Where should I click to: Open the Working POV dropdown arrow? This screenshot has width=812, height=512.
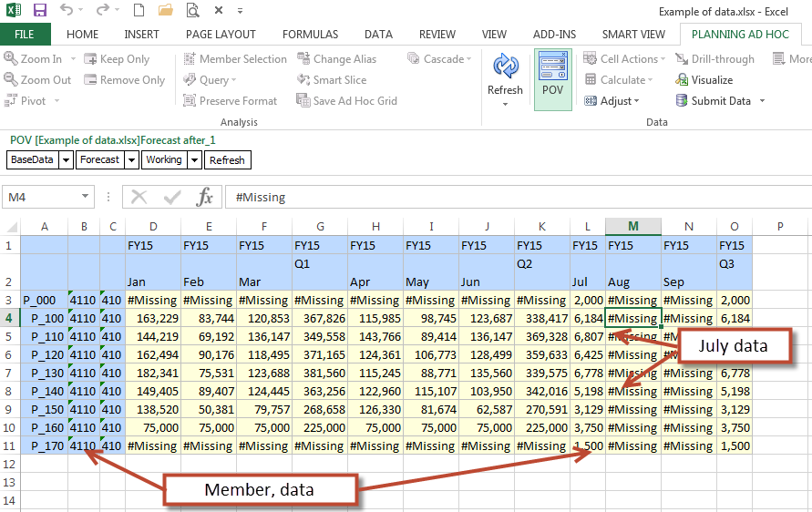pos(194,160)
